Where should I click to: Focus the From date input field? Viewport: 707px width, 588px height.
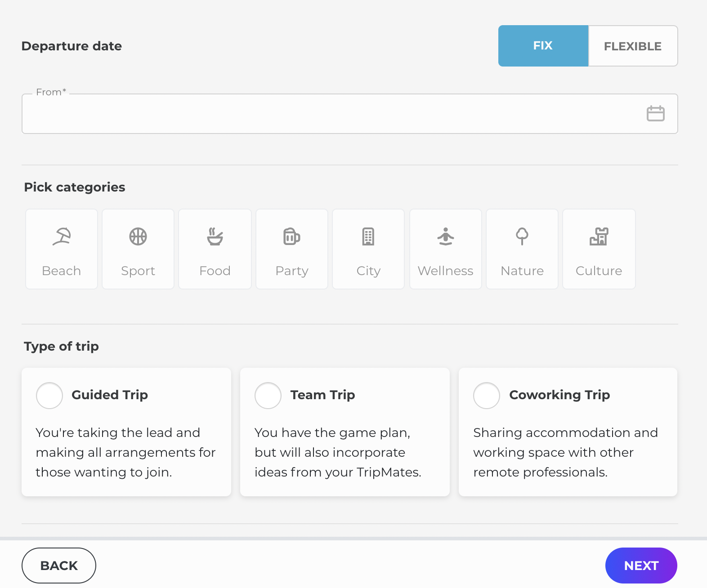tap(333, 114)
